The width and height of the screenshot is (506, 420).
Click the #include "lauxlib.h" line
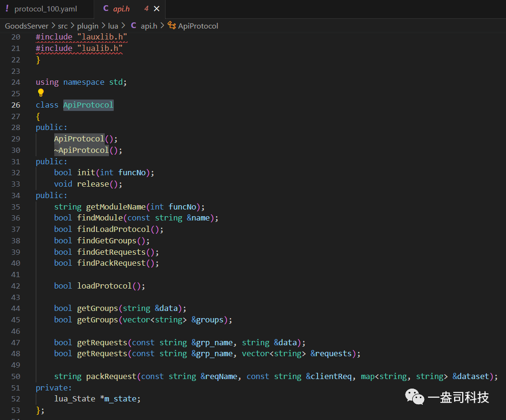[81, 37]
